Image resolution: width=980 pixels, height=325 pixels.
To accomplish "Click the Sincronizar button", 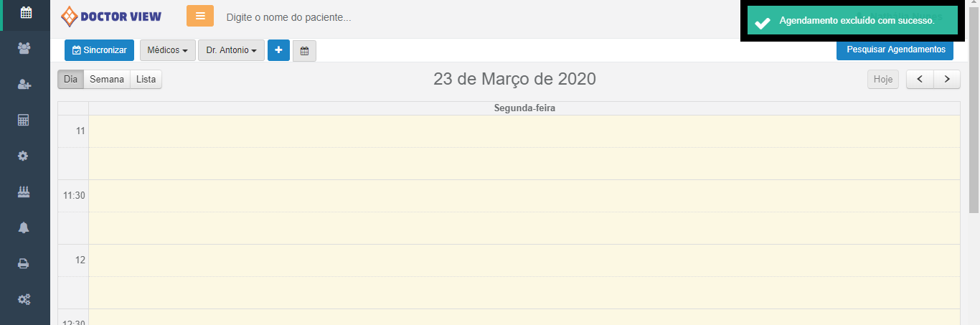I will coord(99,50).
